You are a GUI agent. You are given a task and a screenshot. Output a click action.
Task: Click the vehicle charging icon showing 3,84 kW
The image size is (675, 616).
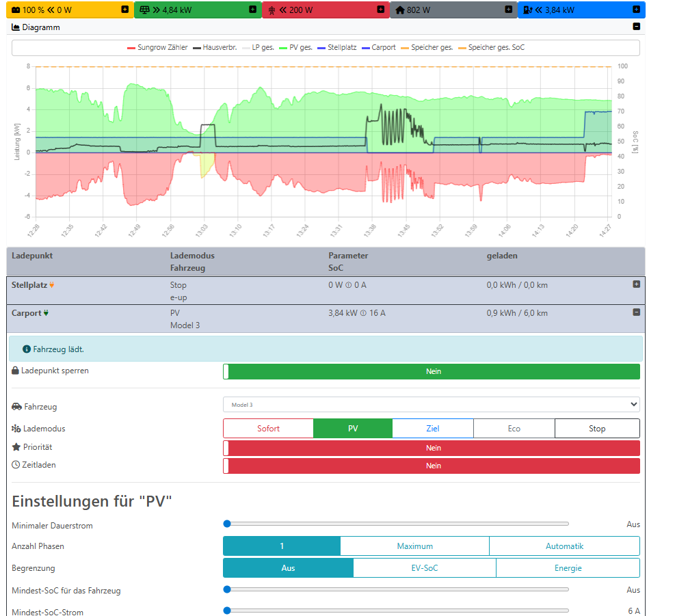pyautogui.click(x=527, y=10)
